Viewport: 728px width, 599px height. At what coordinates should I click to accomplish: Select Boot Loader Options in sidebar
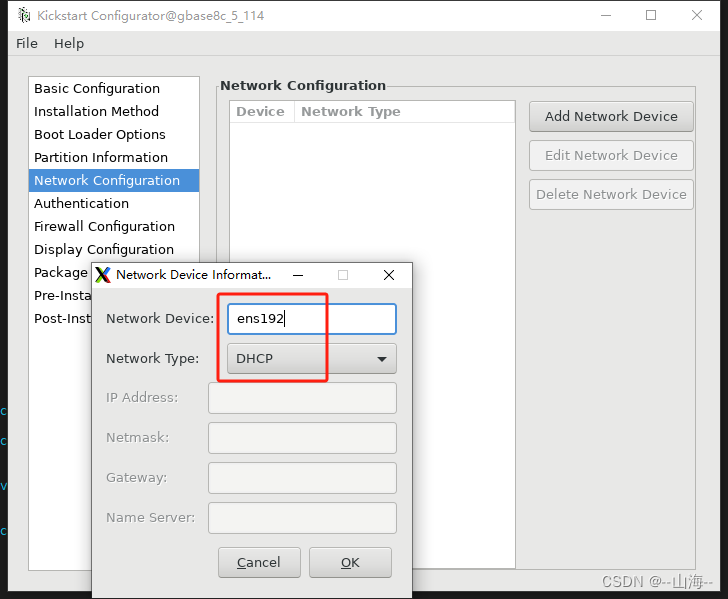click(114, 134)
